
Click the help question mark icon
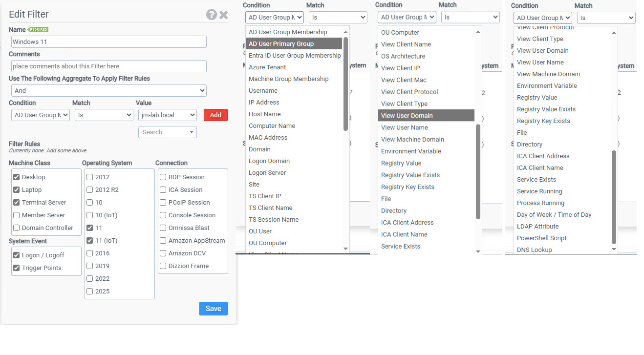coord(211,15)
